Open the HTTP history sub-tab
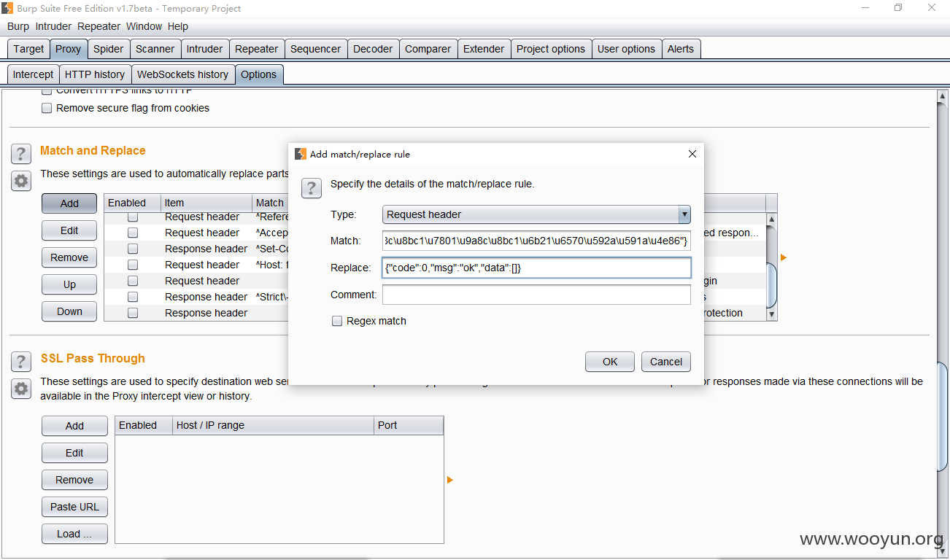 click(95, 74)
